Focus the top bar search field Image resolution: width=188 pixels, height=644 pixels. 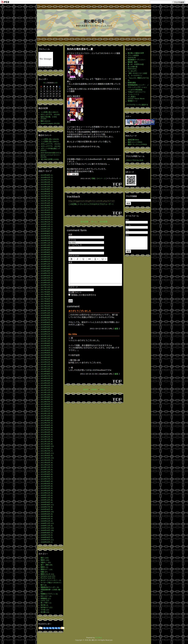pyautogui.click(x=161, y=2)
